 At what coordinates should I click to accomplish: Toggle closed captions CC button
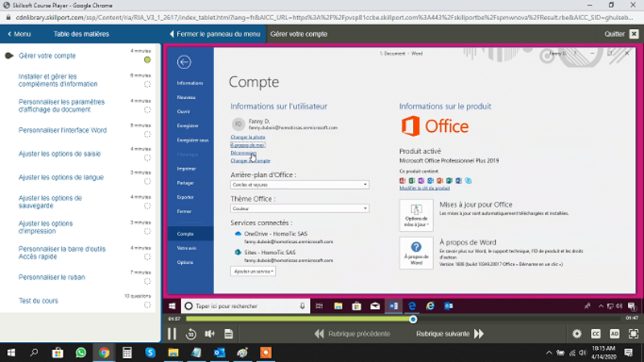click(596, 334)
